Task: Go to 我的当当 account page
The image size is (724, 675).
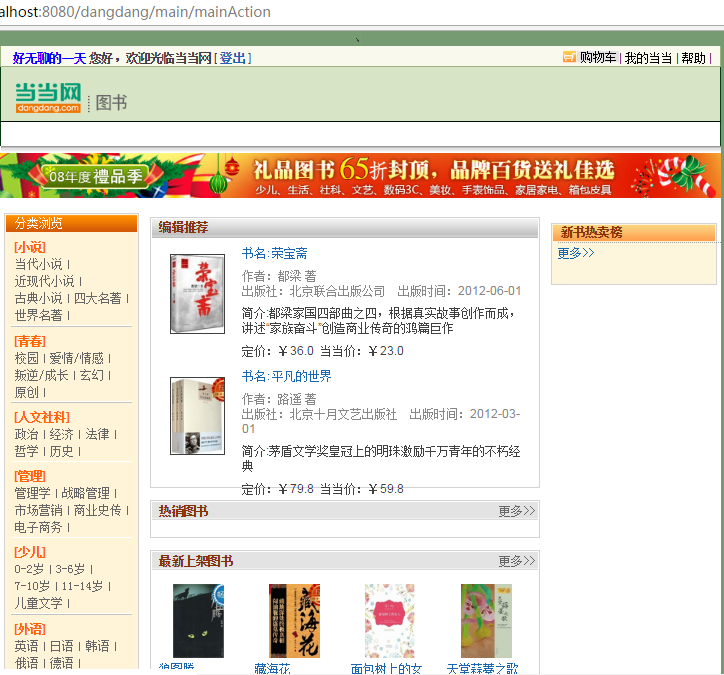Action: pos(648,58)
